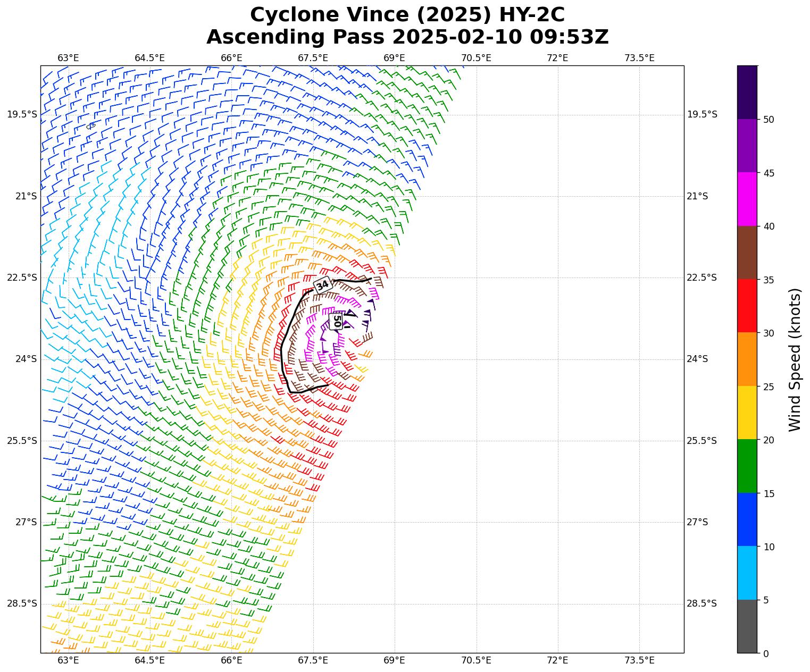Pick the green 15–20 knot colorbar segment

747,466
